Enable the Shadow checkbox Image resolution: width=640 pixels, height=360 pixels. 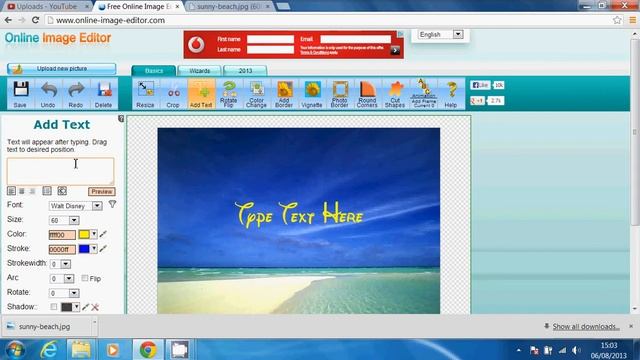point(53,307)
